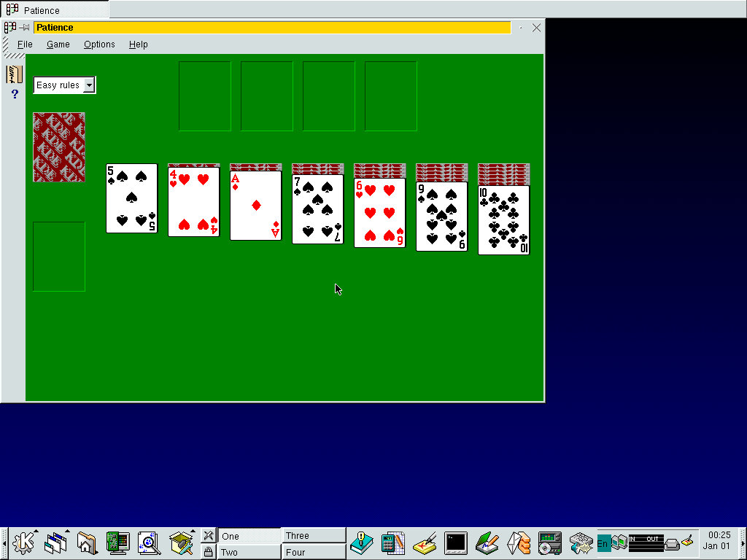Click the padlock lock-screen icon in panel
The width and height of the screenshot is (747, 560).
(x=208, y=552)
